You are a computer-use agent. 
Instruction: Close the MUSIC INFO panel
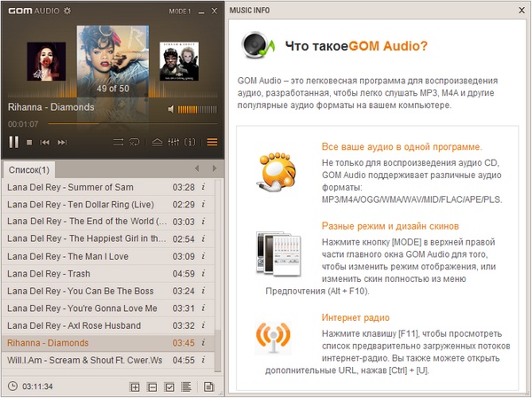click(522, 11)
